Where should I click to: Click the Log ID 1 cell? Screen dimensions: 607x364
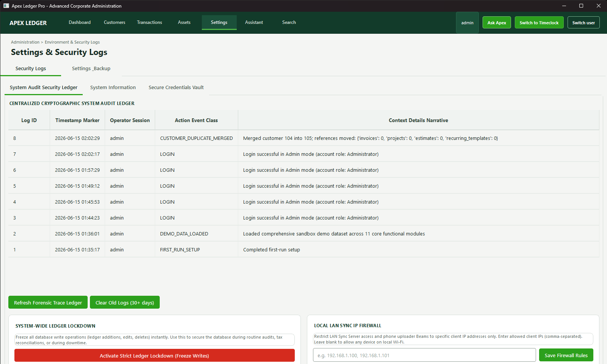[29, 250]
